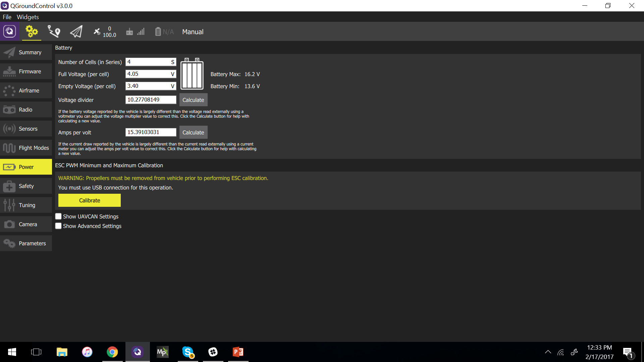Select the Camera settings icon
This screenshot has width=644, height=362.
tap(9, 224)
